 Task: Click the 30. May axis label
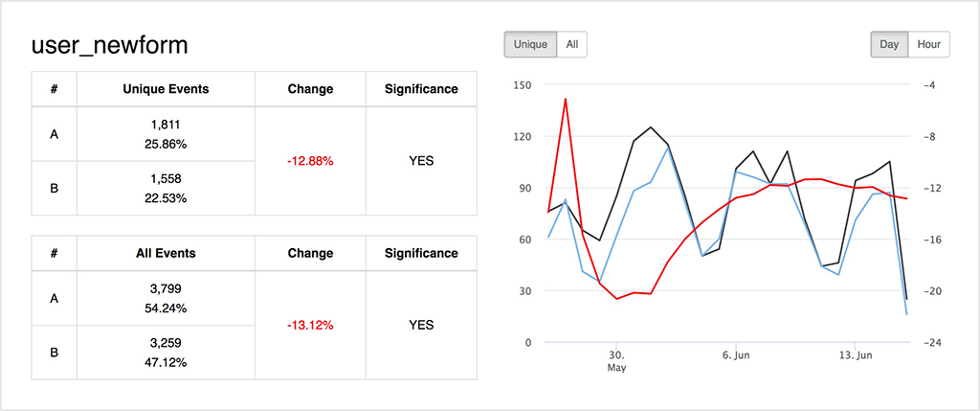coord(616,360)
